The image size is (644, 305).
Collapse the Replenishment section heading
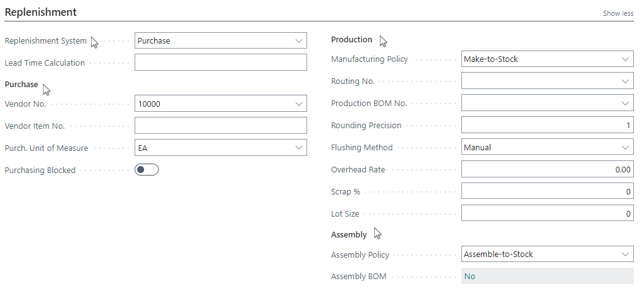click(40, 13)
